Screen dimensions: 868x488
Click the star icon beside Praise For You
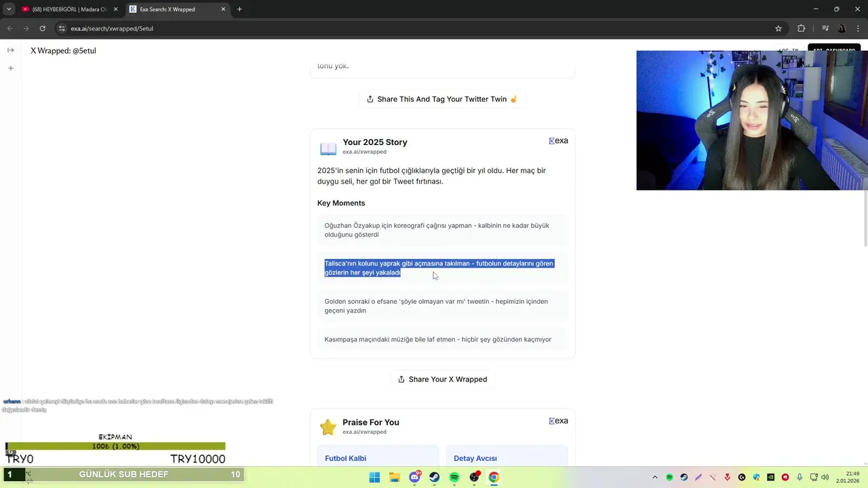[x=328, y=427]
